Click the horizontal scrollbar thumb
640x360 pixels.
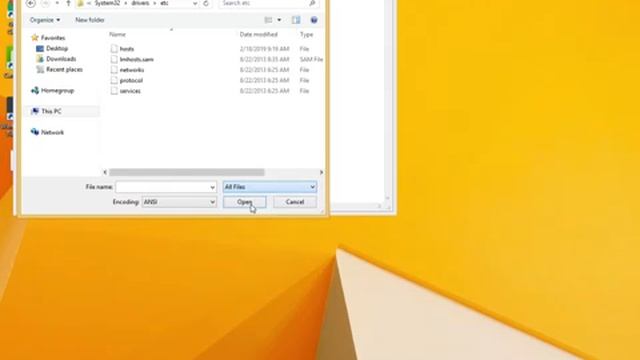(187, 172)
